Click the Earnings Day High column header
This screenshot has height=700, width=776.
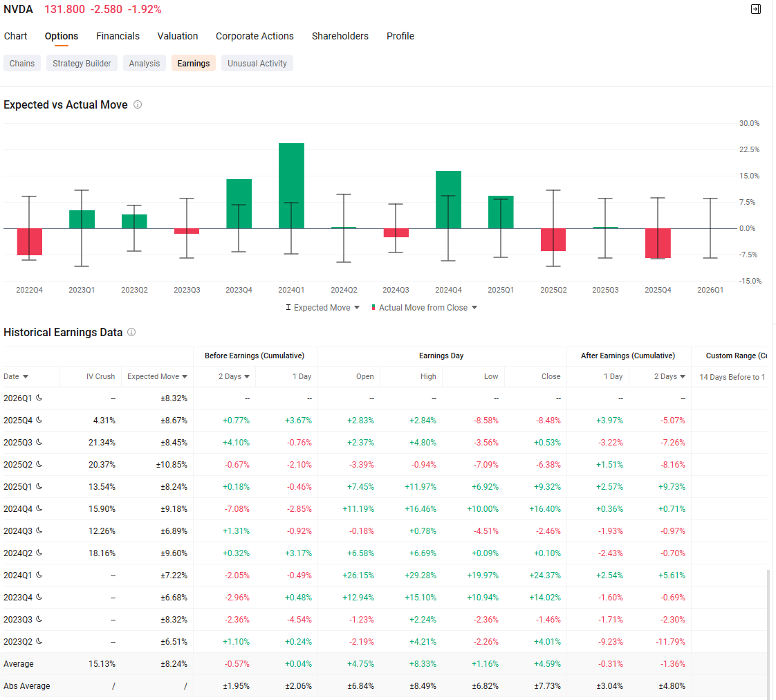coord(428,376)
